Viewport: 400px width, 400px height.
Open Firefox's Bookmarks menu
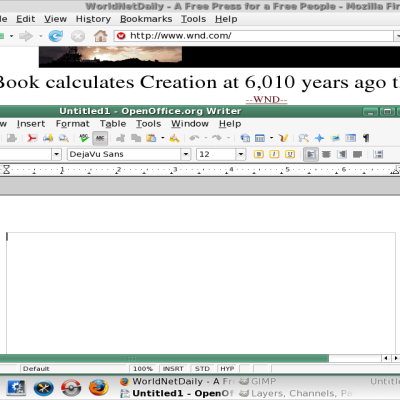click(x=146, y=19)
